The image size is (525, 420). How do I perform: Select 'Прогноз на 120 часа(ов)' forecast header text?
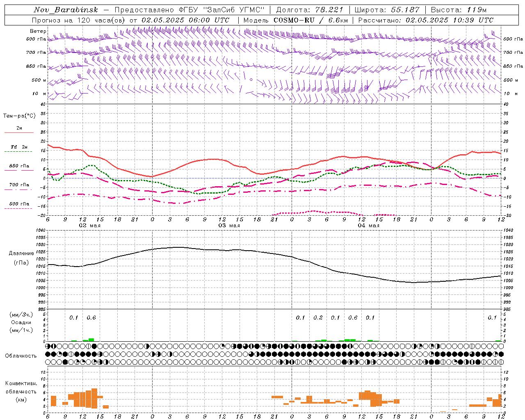coord(79,20)
